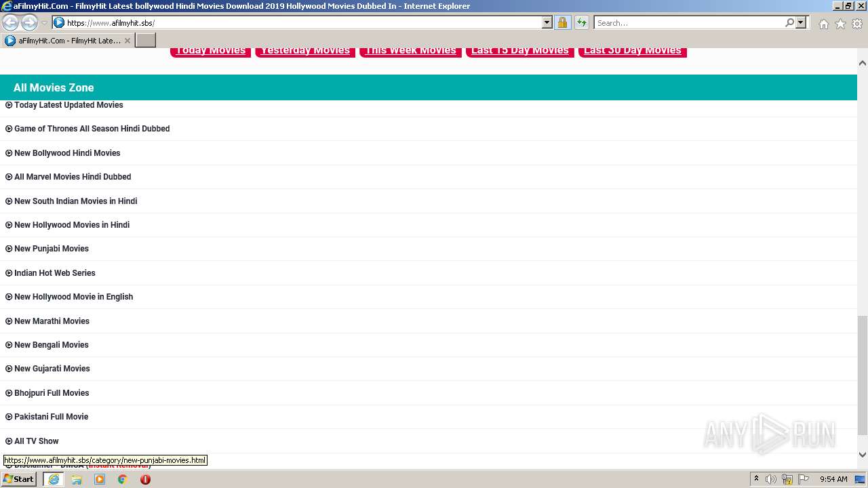Open Favorites star icon
Viewport: 868px width, 488px height.
point(840,24)
